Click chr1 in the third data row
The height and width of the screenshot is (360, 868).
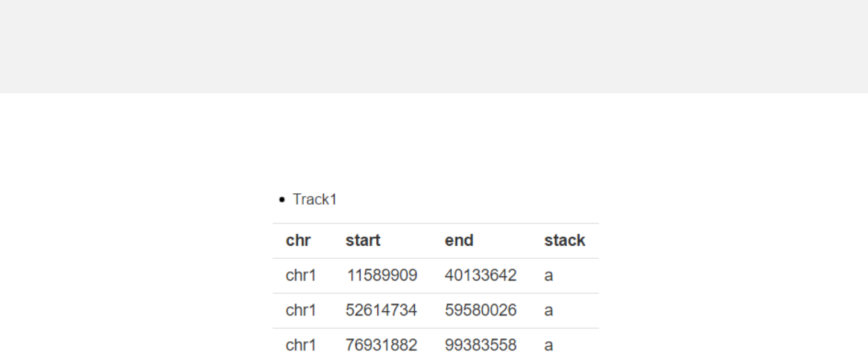click(x=301, y=345)
